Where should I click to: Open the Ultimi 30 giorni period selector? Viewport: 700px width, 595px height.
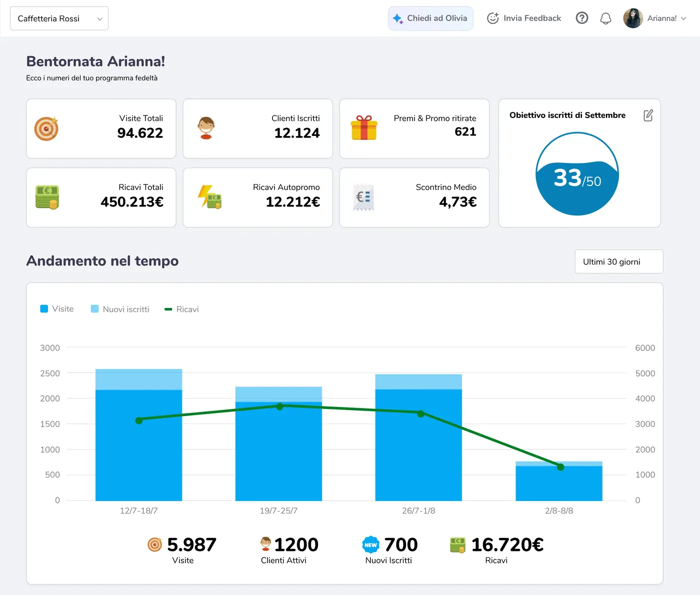point(619,261)
